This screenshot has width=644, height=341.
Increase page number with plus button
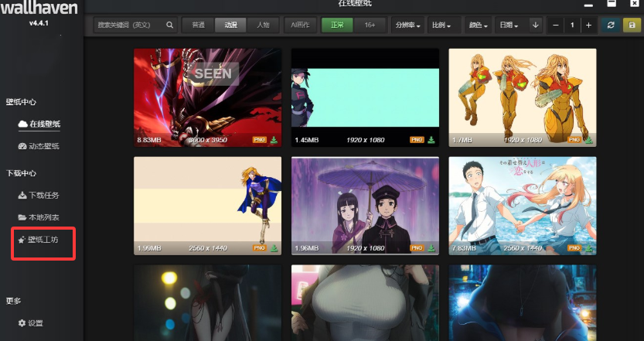[x=588, y=25]
